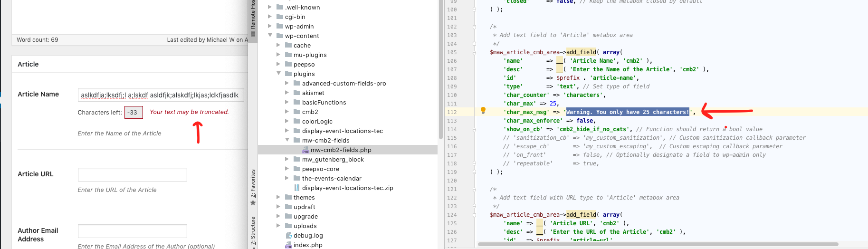Open the Z: Structure tool window tab

(253, 231)
